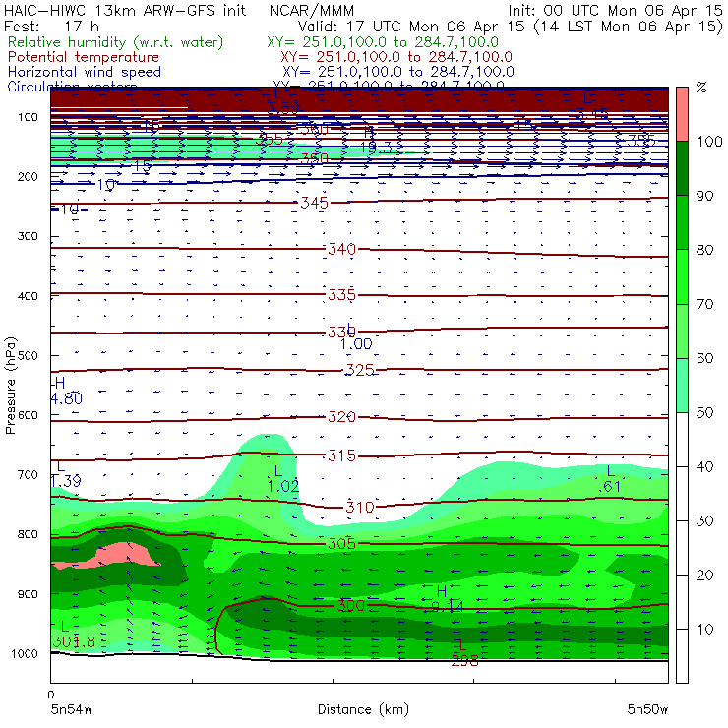Click the 'Fcst: 17 h' label
Image resolution: width=728 pixels, height=728 pixels.
pyautogui.click(x=51, y=27)
